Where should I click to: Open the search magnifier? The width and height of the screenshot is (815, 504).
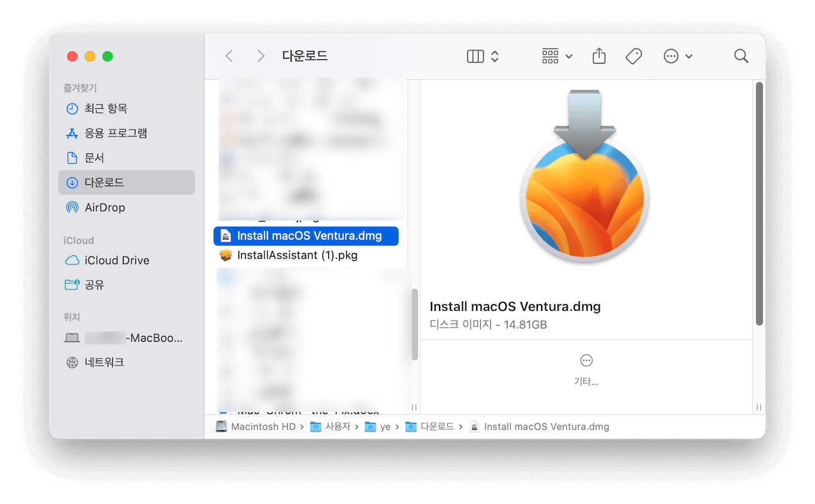[741, 56]
